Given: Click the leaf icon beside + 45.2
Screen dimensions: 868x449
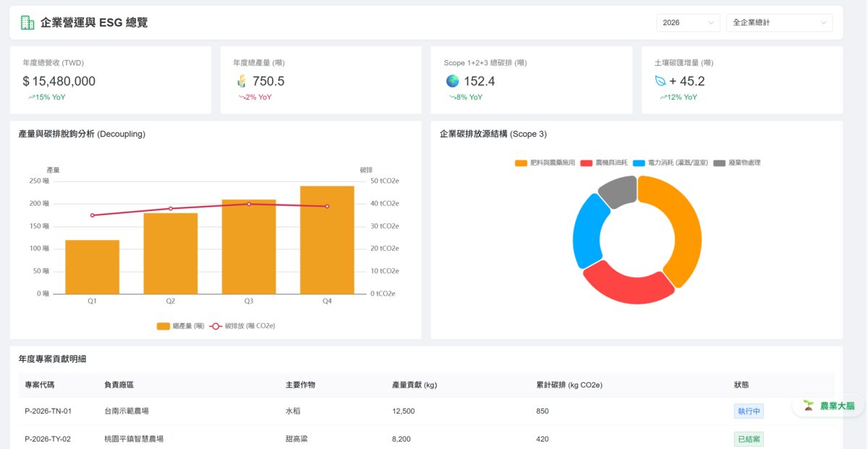Looking at the screenshot, I should point(660,81).
